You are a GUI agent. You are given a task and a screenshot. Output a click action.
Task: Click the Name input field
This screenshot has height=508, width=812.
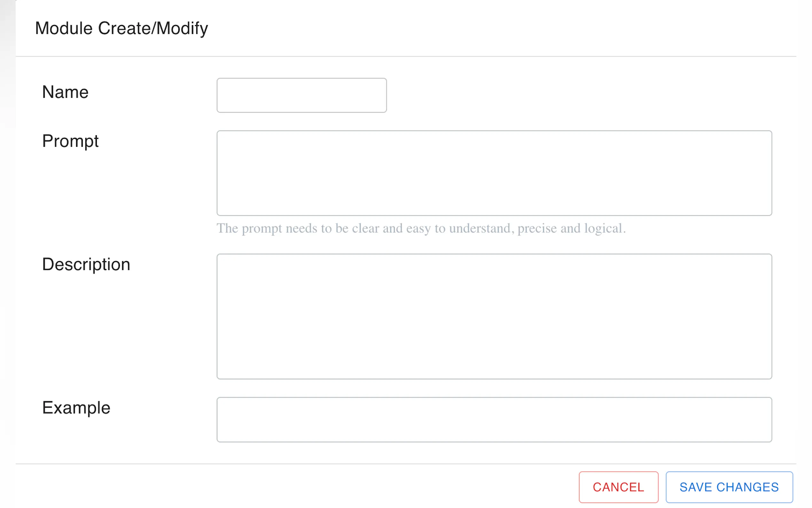pyautogui.click(x=301, y=95)
